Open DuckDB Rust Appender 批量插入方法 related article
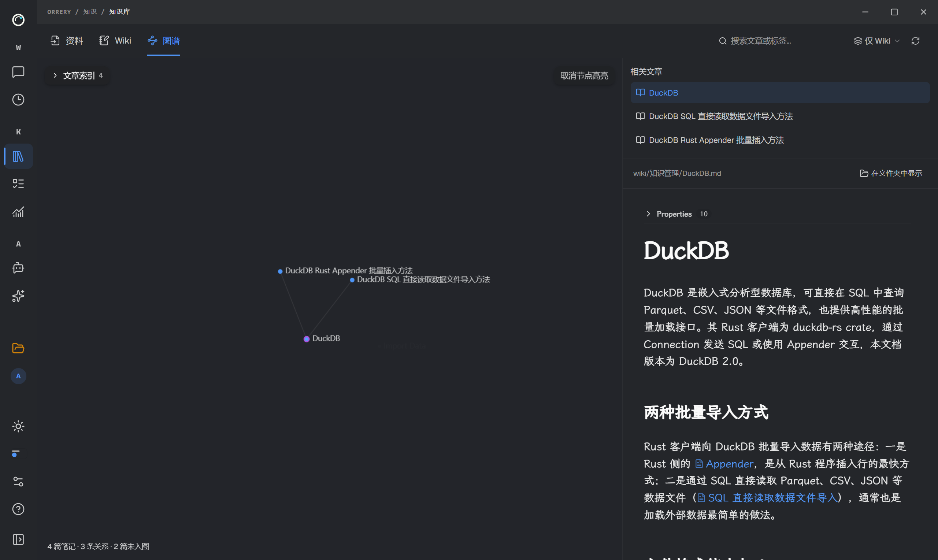Image resolution: width=938 pixels, height=560 pixels. (780, 140)
